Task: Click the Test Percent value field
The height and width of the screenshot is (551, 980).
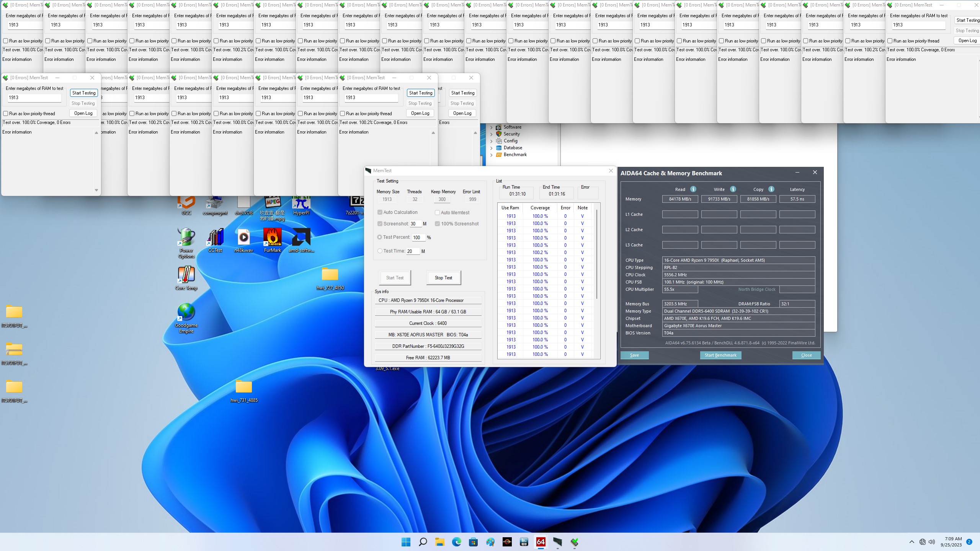Action: tap(418, 238)
